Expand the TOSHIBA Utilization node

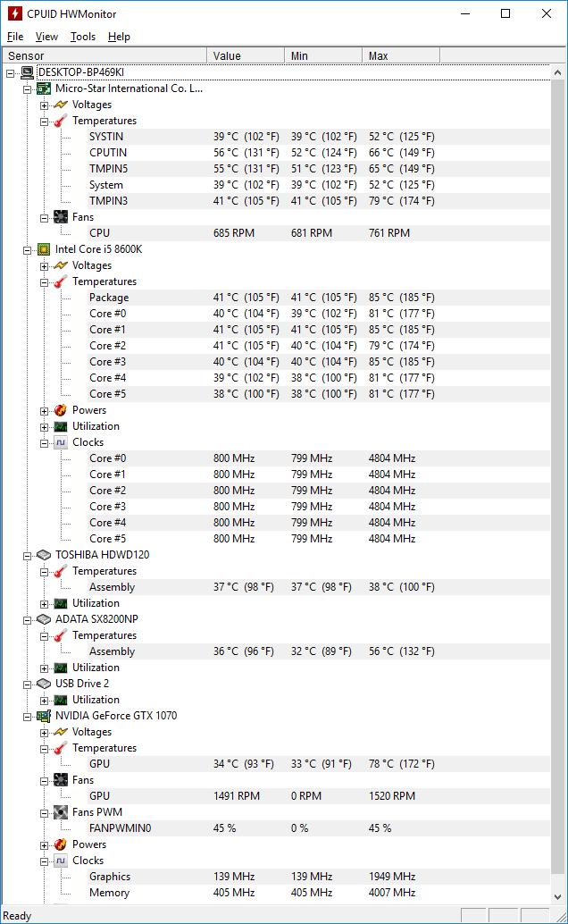coord(44,604)
